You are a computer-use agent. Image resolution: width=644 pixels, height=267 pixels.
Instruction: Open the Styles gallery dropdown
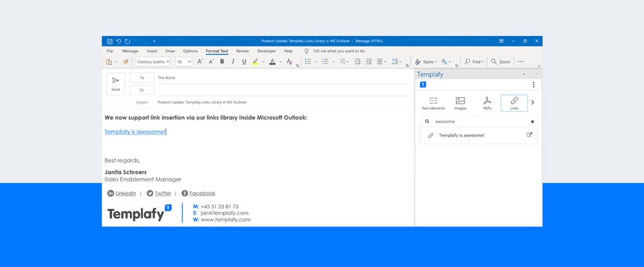click(426, 62)
